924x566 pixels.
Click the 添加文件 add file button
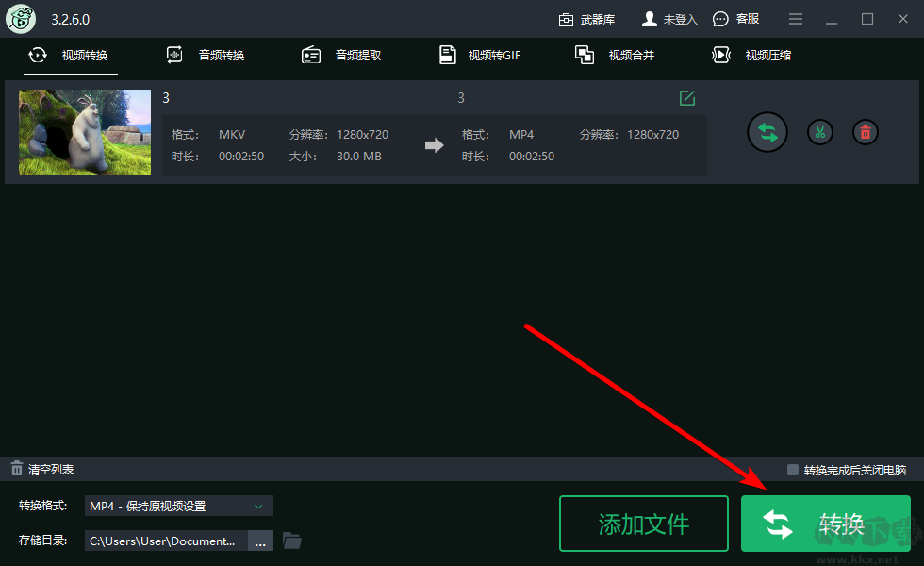point(644,523)
